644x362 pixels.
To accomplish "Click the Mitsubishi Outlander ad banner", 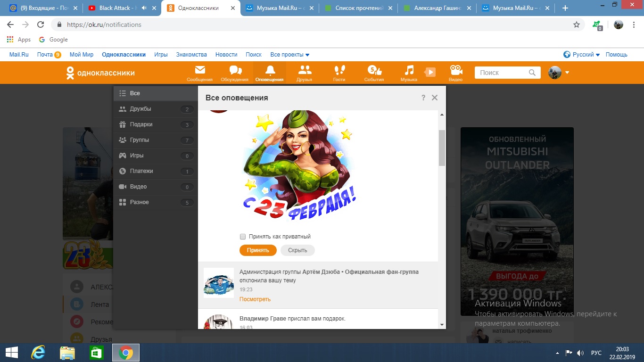I will click(517, 222).
